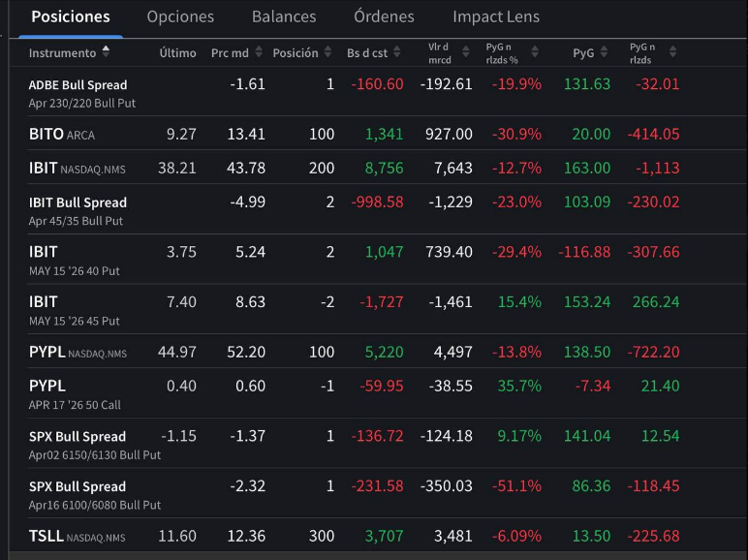This screenshot has height=560, width=748.
Task: Click IBIT stock PyG 163.00
Action: click(587, 168)
